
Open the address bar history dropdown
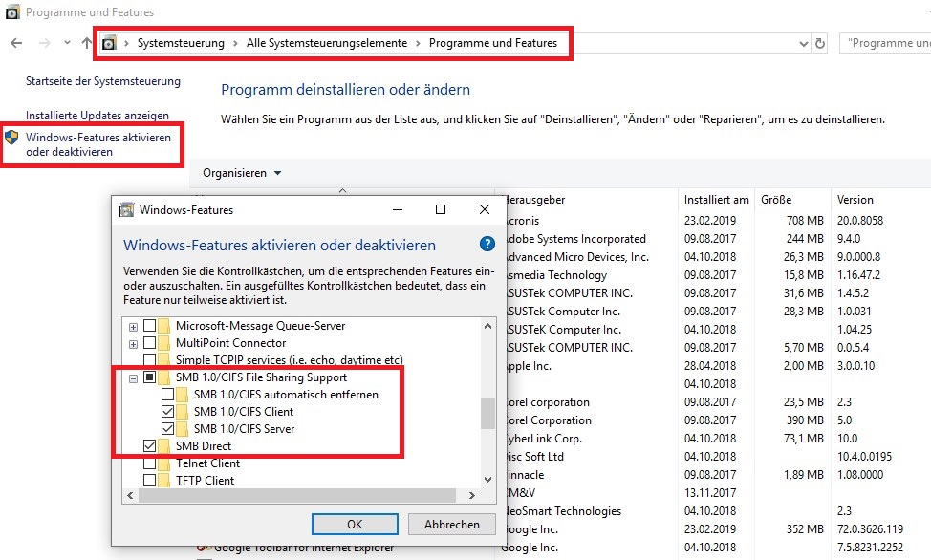[x=803, y=44]
